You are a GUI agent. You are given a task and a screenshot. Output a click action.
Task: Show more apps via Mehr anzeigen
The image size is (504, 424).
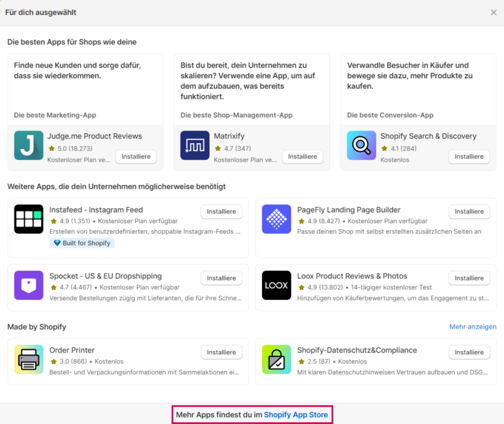tap(472, 327)
